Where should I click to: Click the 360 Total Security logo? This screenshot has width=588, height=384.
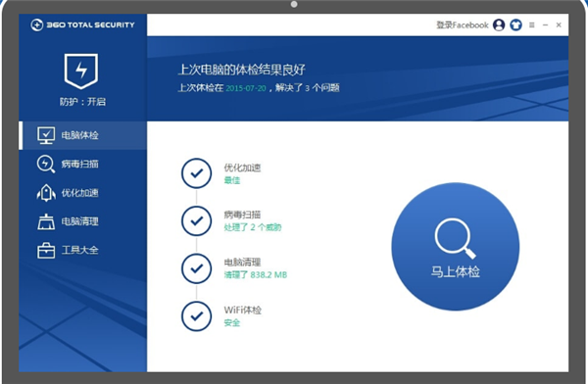point(82,24)
